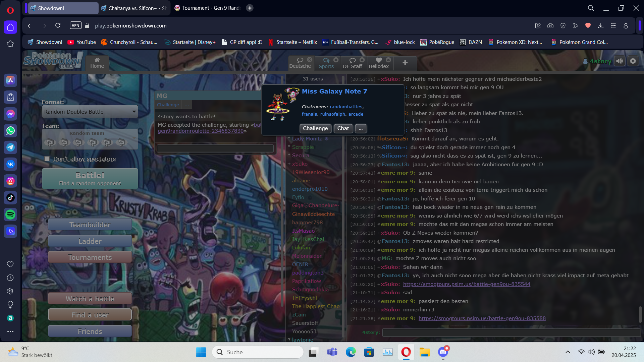Open Spotify in Opera sidebar

(10, 215)
